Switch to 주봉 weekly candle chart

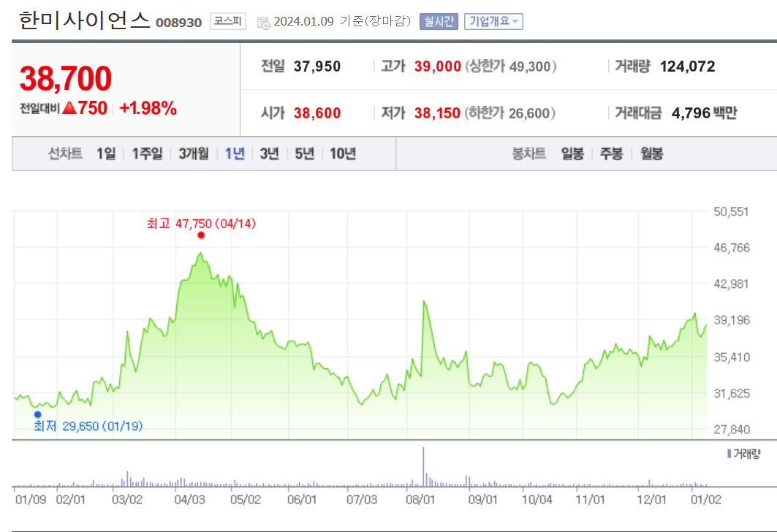[x=612, y=153]
